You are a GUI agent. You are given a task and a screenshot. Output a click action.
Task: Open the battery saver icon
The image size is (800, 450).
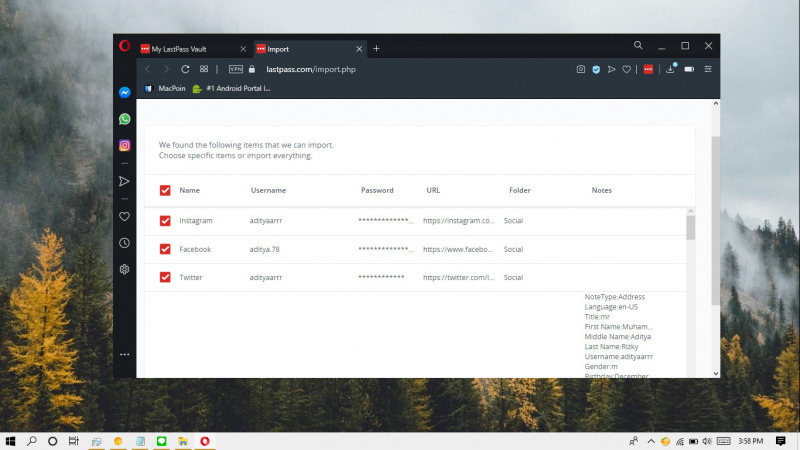click(689, 69)
